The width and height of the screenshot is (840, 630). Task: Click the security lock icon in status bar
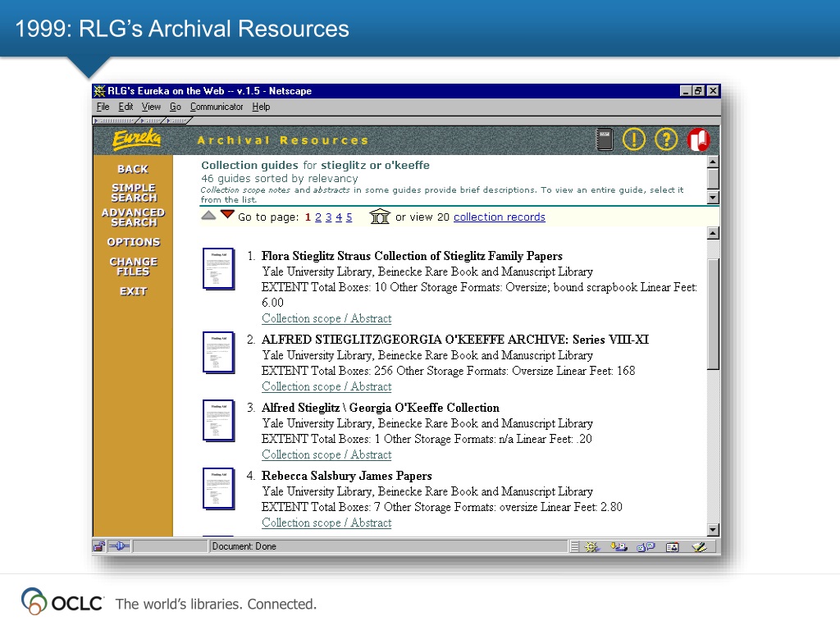point(99,546)
